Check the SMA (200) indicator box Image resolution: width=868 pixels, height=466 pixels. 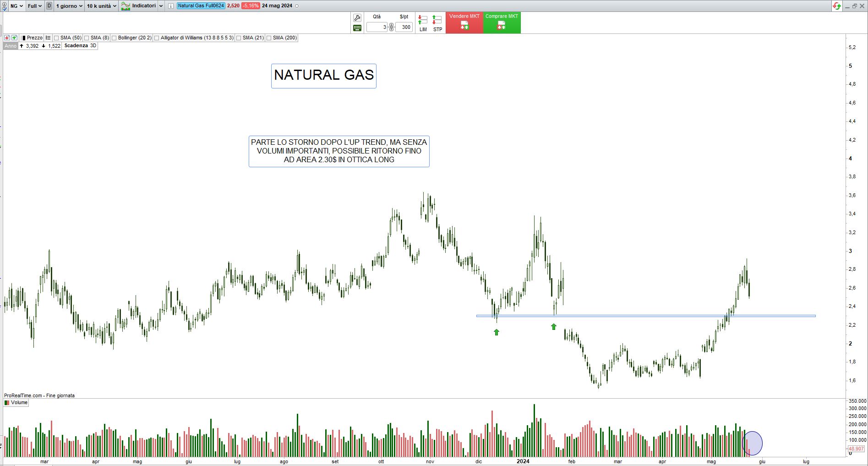coord(269,38)
